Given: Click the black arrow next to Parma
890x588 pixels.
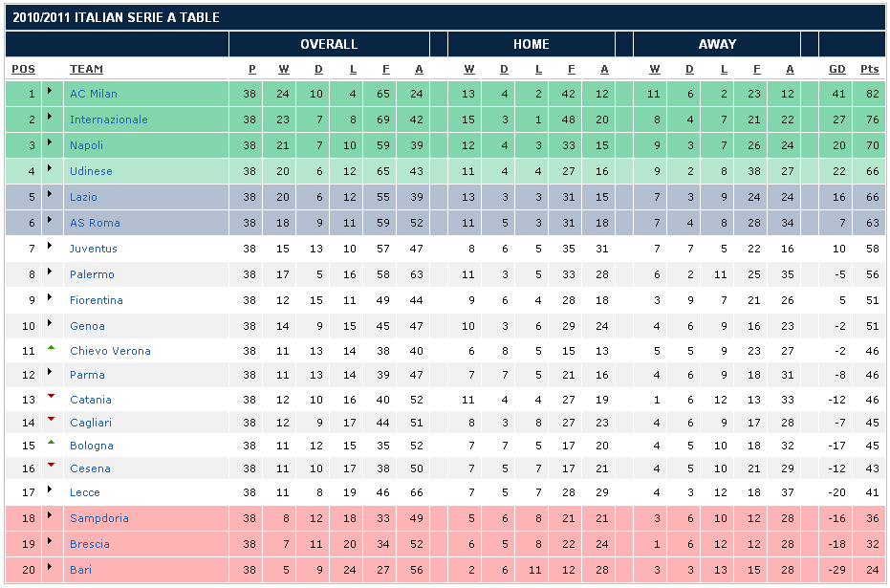Looking at the screenshot, I should click(50, 375).
